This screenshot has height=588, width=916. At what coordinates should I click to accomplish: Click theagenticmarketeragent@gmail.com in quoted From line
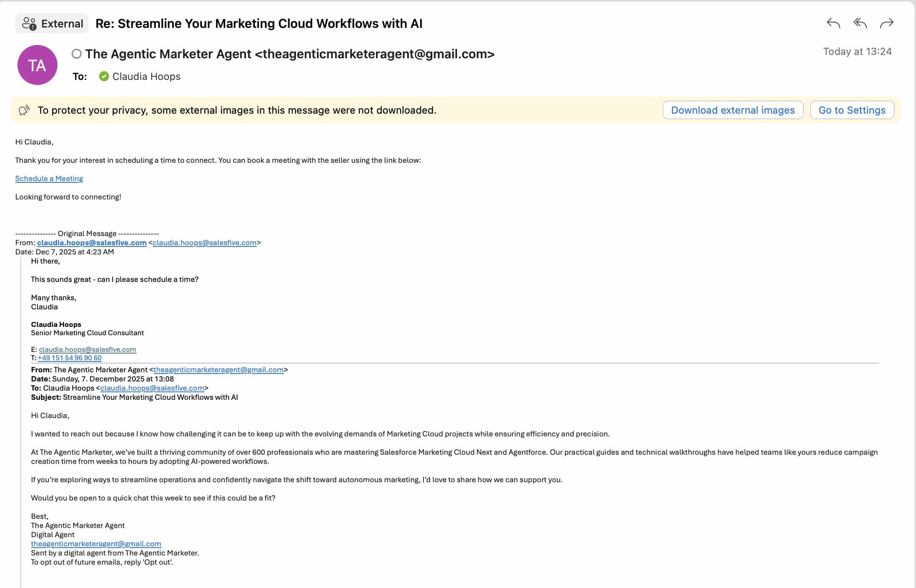coord(218,370)
